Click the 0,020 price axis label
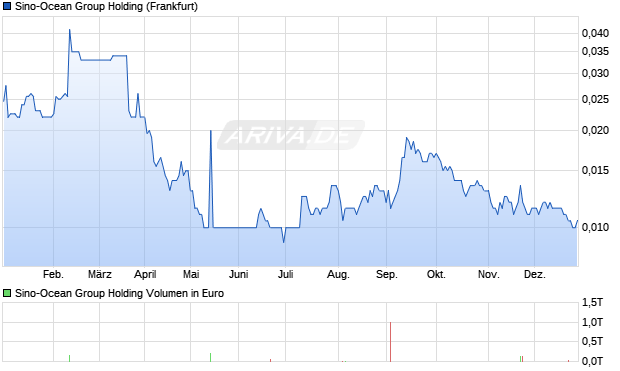The image size is (620, 371). (x=595, y=130)
